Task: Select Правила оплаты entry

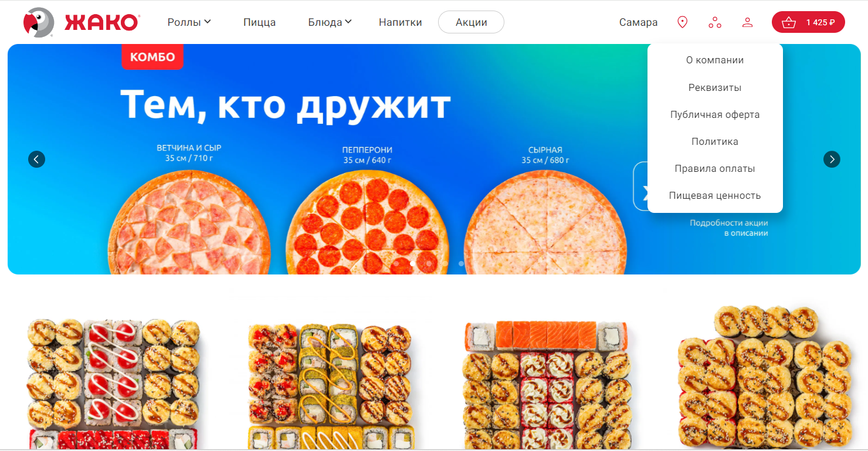Action: (715, 168)
